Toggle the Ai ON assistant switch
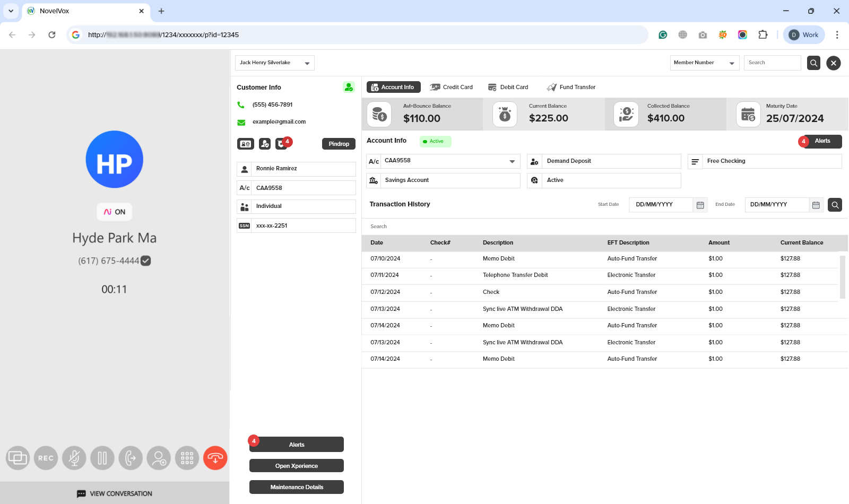The image size is (849, 504). tap(114, 212)
